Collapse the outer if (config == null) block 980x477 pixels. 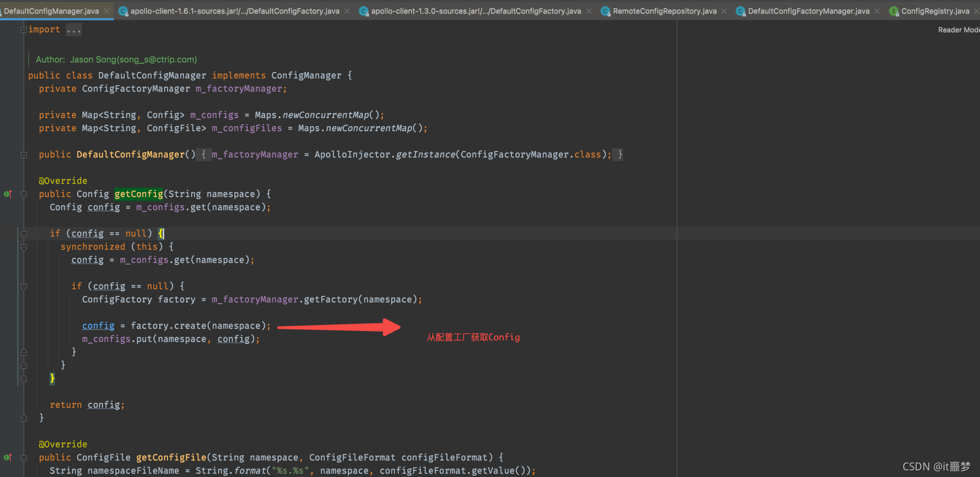pos(24,234)
